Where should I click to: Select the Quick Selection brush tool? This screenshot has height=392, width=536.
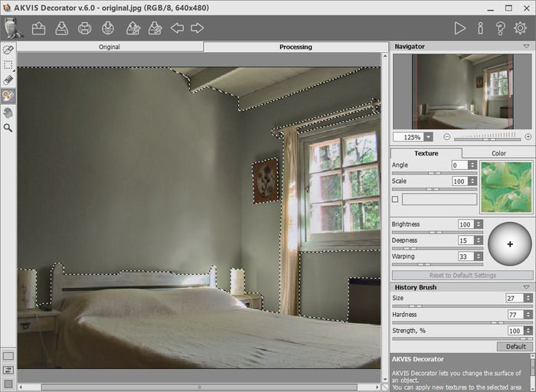8,50
